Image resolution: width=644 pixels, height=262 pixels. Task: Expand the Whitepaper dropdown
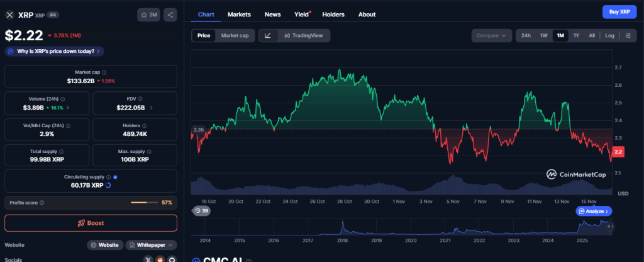(x=151, y=244)
